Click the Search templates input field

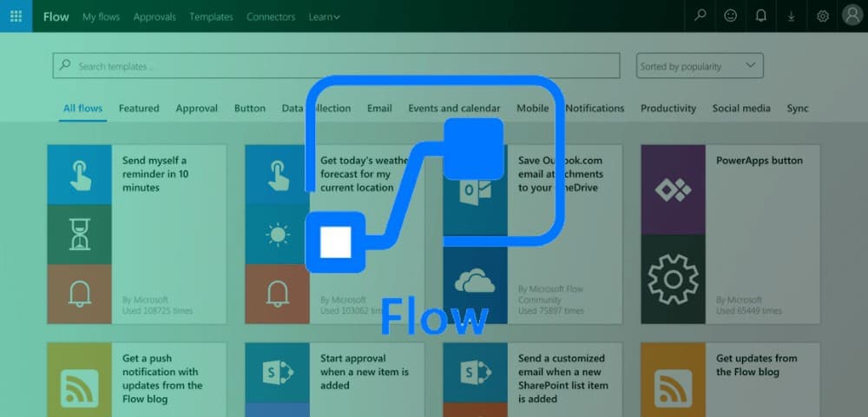click(336, 66)
